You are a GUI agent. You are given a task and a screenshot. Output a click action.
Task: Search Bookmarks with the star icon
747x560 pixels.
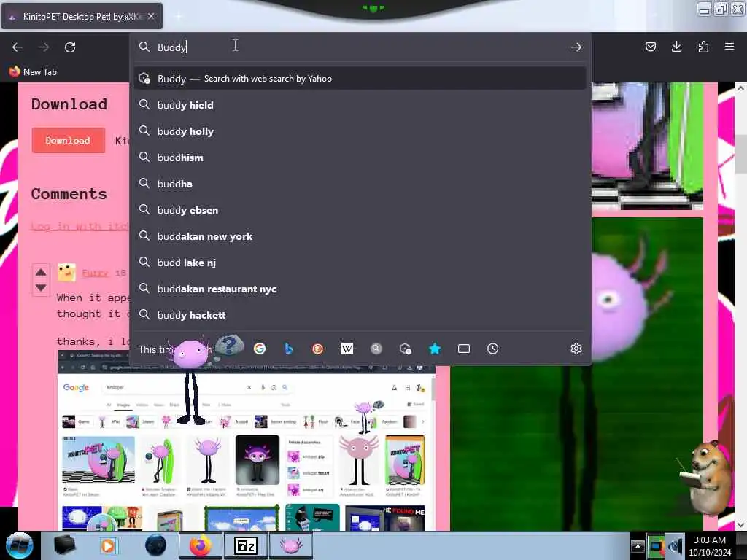click(x=435, y=349)
